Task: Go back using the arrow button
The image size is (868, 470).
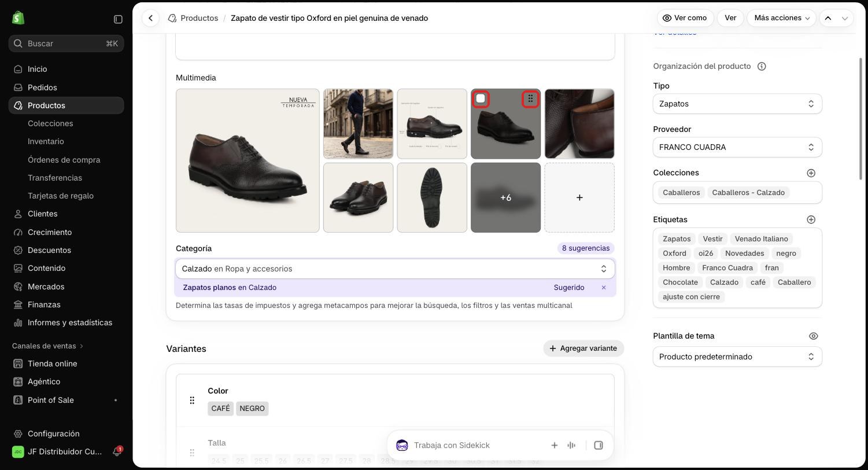Action: (x=150, y=18)
